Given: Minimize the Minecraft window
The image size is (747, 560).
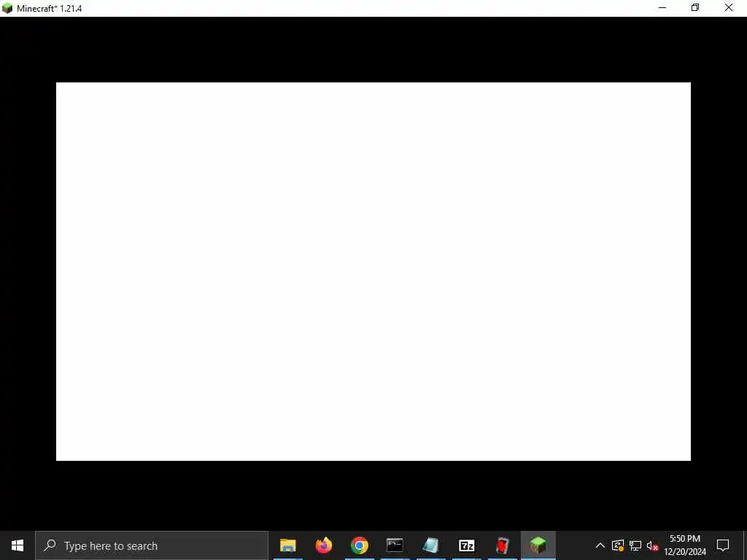Looking at the screenshot, I should (x=662, y=7).
